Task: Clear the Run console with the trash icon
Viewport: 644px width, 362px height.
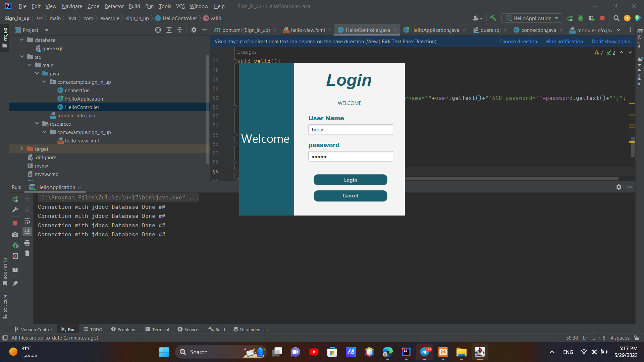Action: tap(27, 254)
